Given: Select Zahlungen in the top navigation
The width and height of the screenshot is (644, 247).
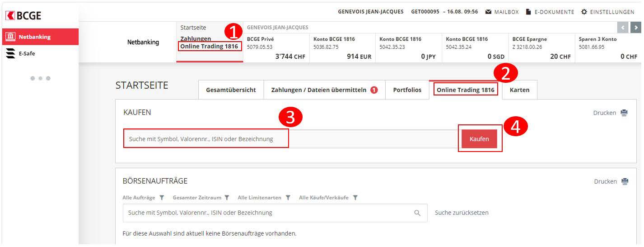Looking at the screenshot, I should click(196, 39).
